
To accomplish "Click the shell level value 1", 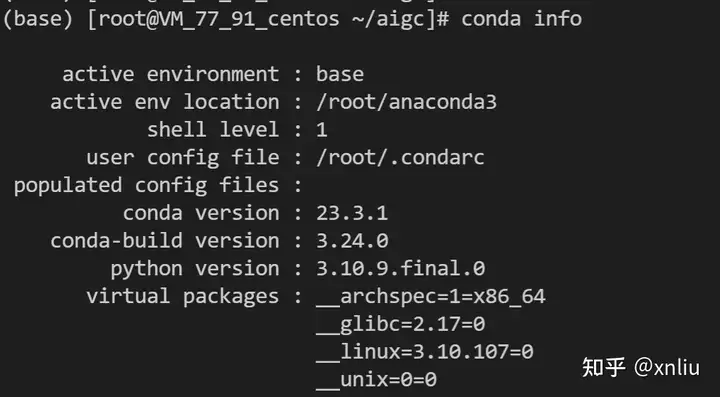I will (x=322, y=130).
